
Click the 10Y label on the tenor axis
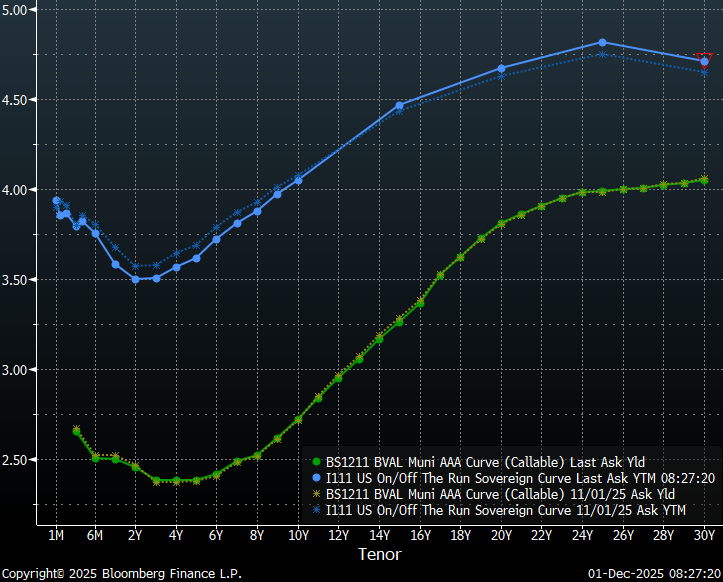tap(298, 536)
